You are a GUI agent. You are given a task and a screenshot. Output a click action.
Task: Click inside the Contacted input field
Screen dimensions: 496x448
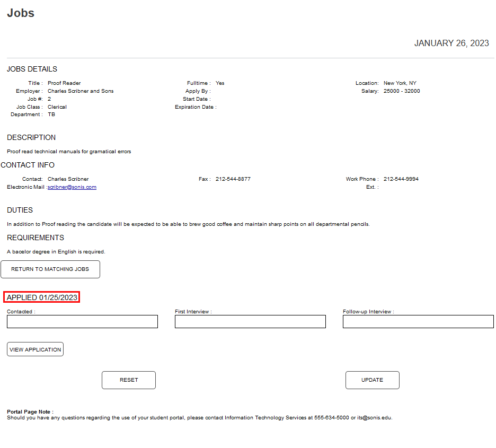82,321
